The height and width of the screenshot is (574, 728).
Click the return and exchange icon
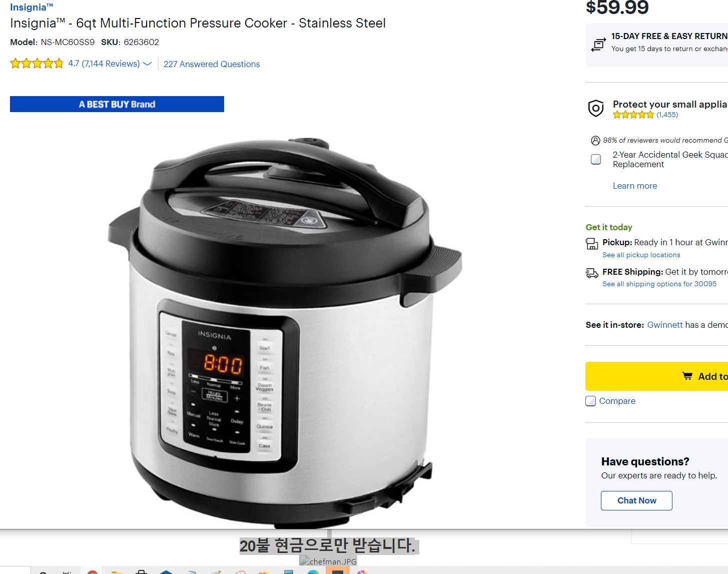pyautogui.click(x=598, y=45)
